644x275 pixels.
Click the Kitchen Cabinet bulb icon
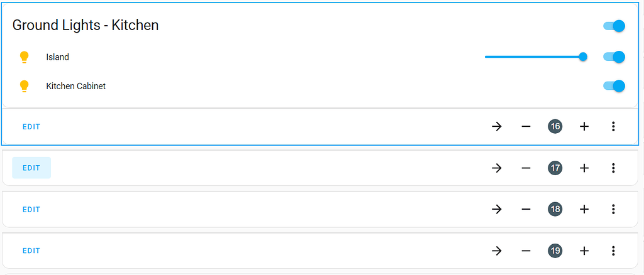[25, 86]
